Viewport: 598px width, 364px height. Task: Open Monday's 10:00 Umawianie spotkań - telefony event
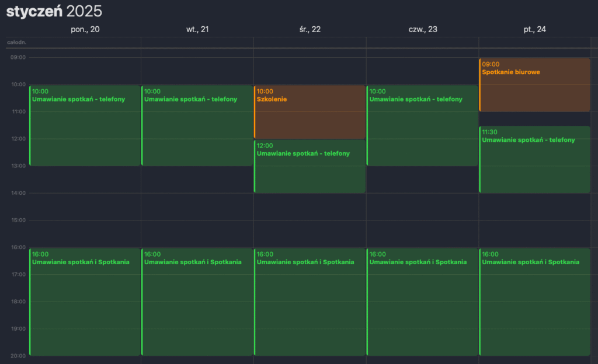85,125
